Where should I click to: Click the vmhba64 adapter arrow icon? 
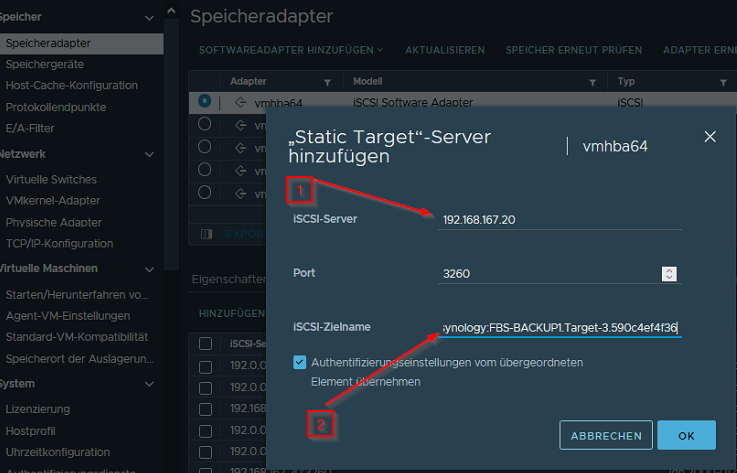pyautogui.click(x=240, y=102)
